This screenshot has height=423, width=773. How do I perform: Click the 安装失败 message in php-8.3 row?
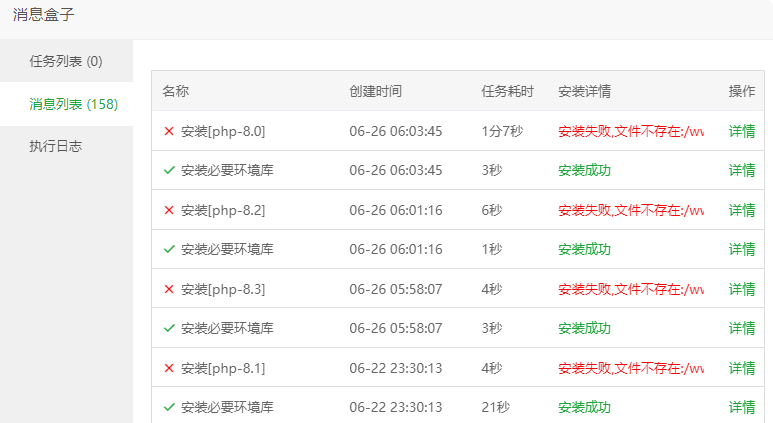coord(631,289)
